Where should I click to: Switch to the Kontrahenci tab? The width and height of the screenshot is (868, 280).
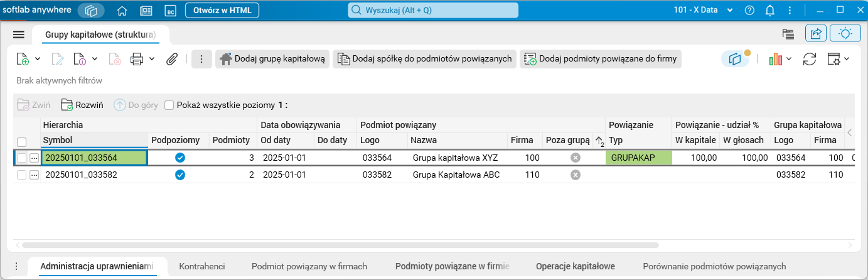(202, 266)
